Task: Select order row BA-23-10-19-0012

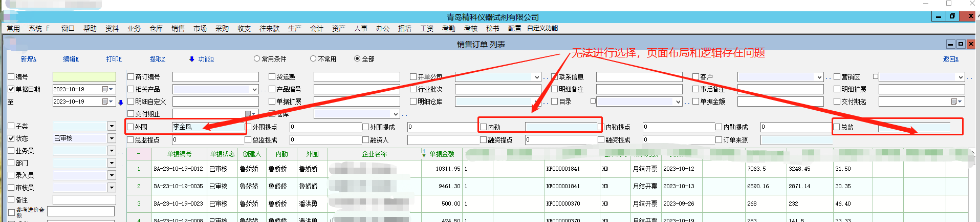Action: [178, 169]
